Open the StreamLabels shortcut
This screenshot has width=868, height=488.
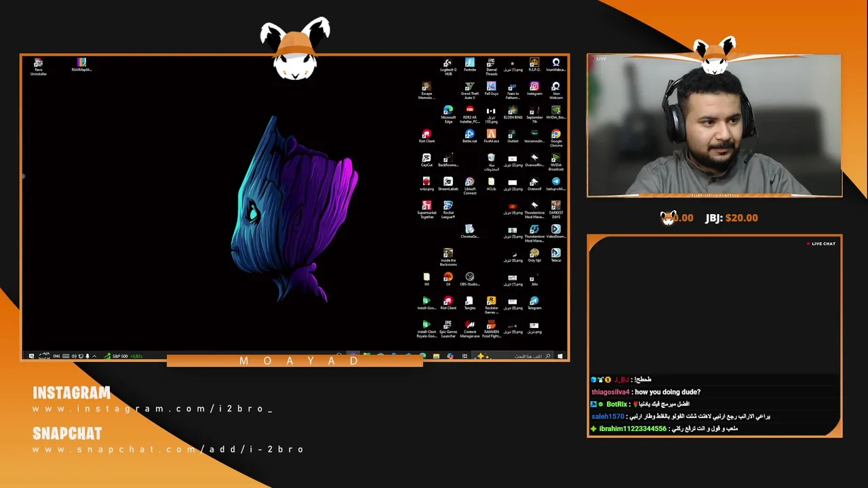(x=448, y=184)
